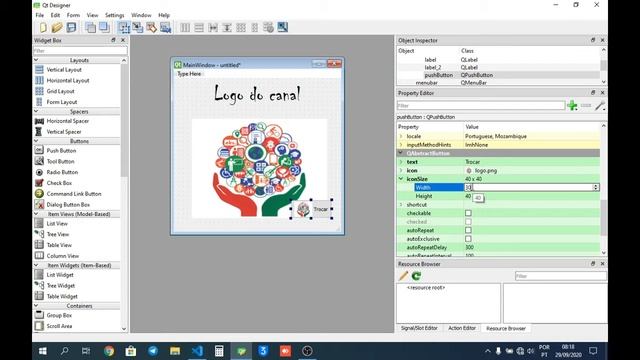Open Calculator from the taskbar
640x360 pixels.
point(219,351)
